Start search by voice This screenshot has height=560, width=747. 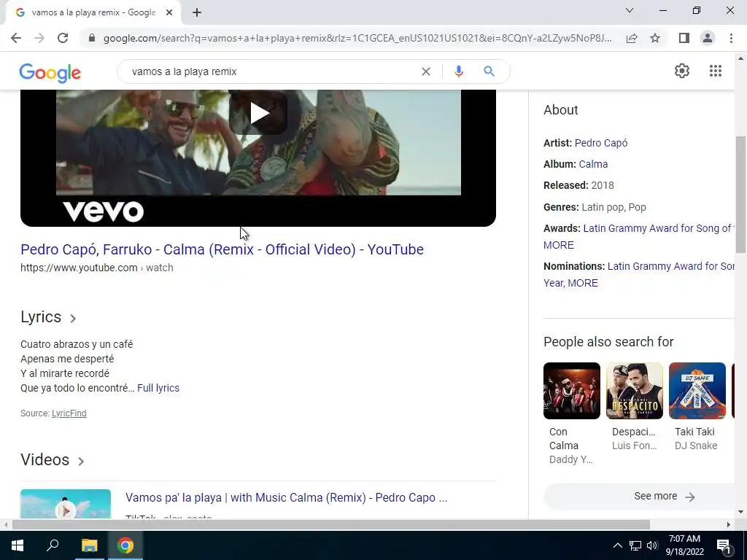pos(458,71)
